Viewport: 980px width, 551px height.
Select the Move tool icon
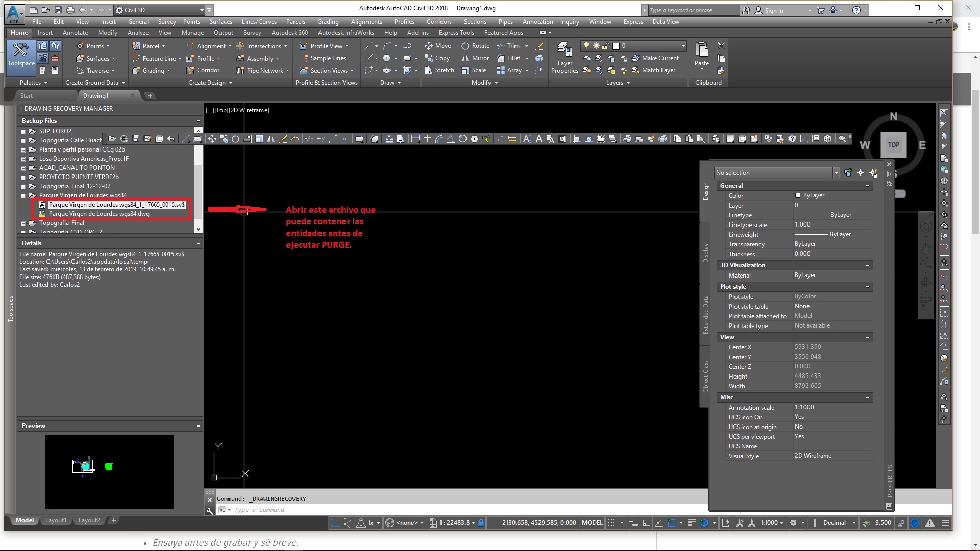428,45
